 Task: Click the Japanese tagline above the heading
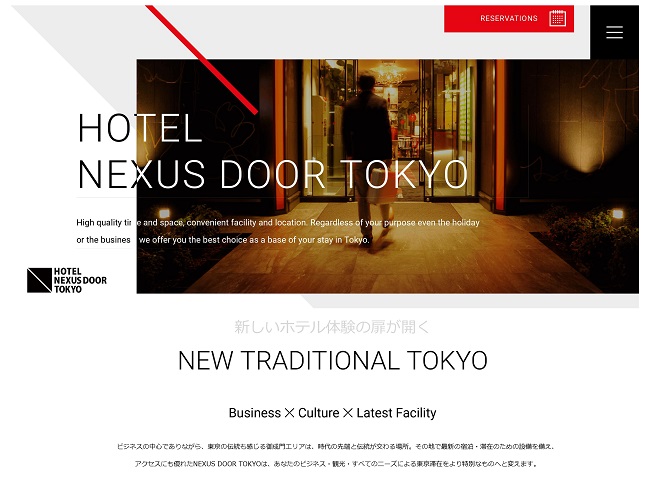(332, 327)
